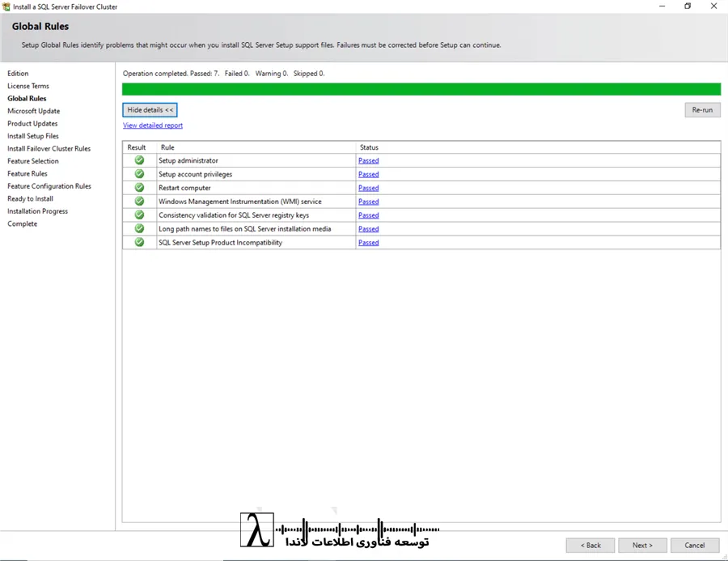Restore down the setup window
728x561 pixels.
[x=688, y=6]
